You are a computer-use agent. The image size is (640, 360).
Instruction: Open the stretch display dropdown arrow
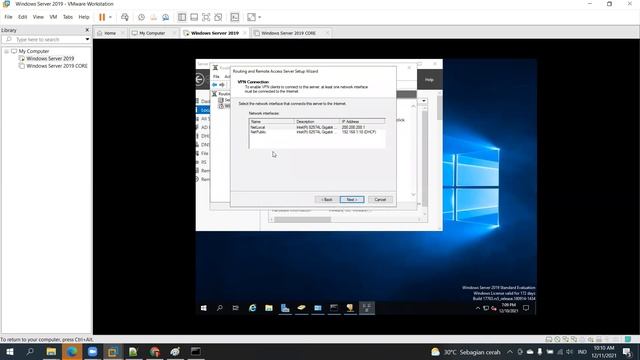click(260, 17)
